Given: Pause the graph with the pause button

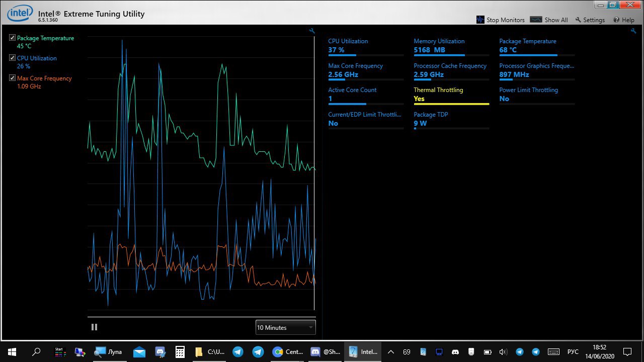Looking at the screenshot, I should (x=94, y=327).
